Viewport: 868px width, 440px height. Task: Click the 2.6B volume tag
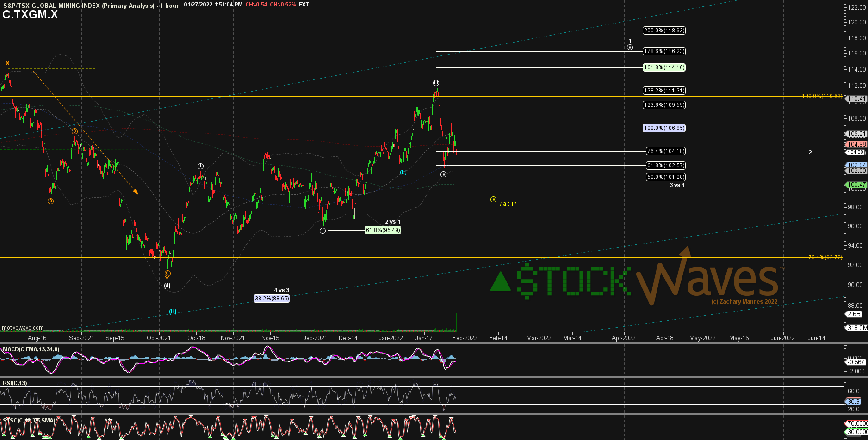pos(854,314)
